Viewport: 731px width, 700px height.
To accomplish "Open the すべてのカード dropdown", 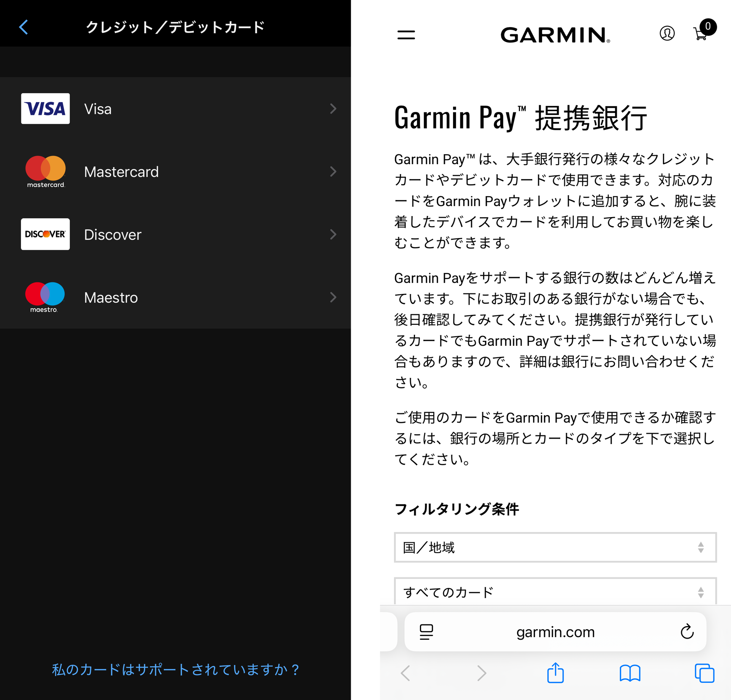I will pos(555,591).
